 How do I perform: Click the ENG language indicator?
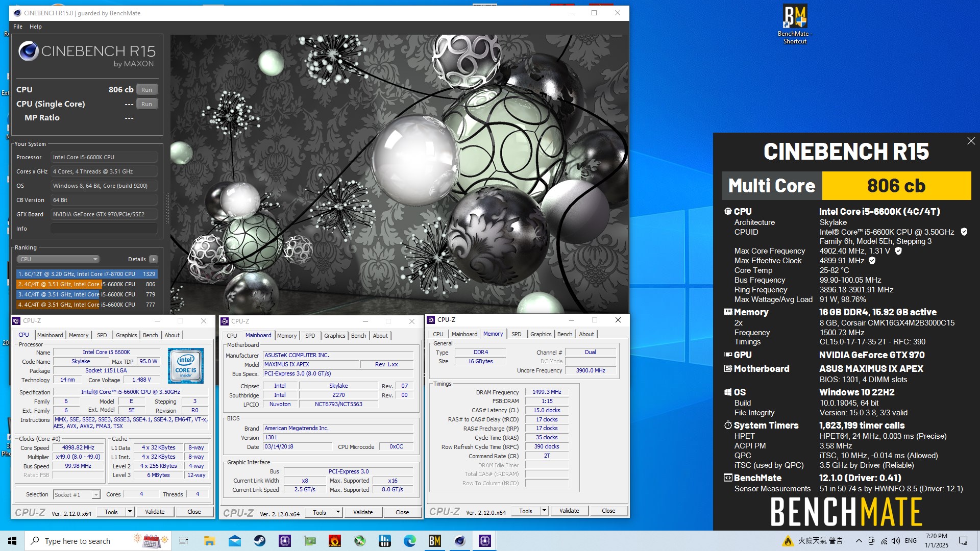coord(911,541)
